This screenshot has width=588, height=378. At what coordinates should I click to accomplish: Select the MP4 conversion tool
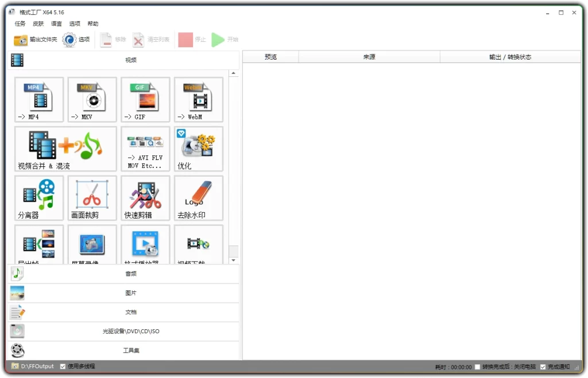(38, 100)
